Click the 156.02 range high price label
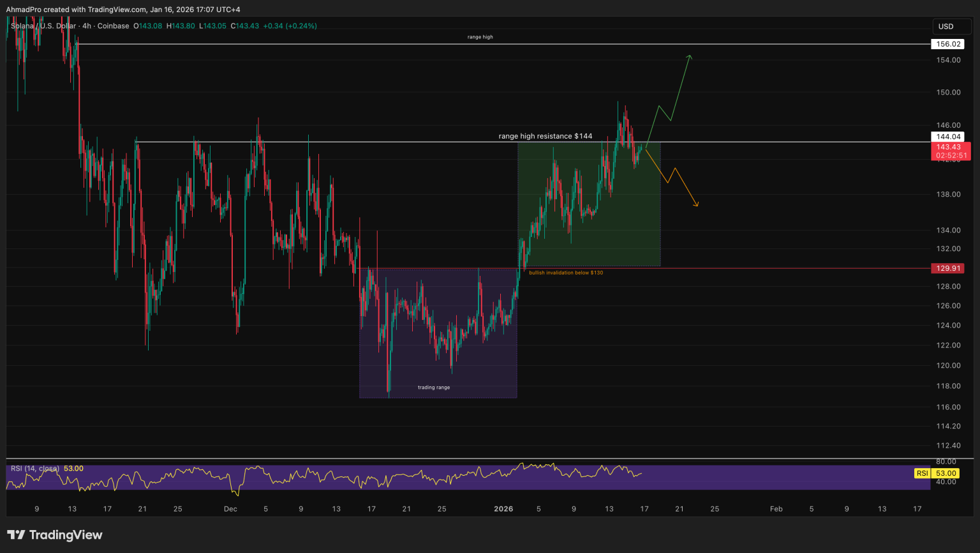 (949, 44)
